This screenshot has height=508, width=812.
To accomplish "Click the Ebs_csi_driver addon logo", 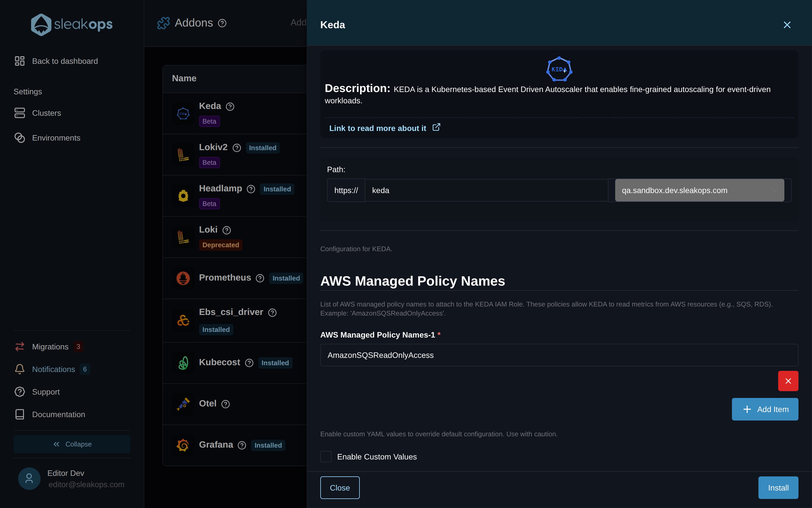I will click(x=183, y=321).
